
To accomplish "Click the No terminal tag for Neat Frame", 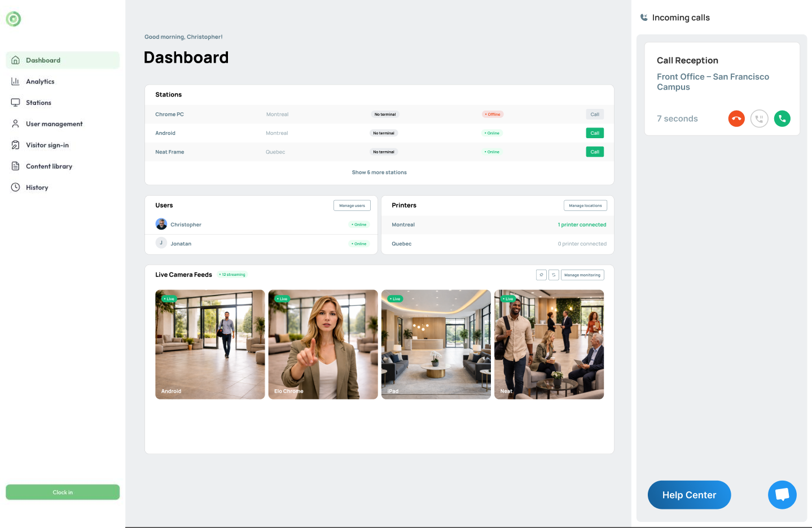I will point(384,152).
